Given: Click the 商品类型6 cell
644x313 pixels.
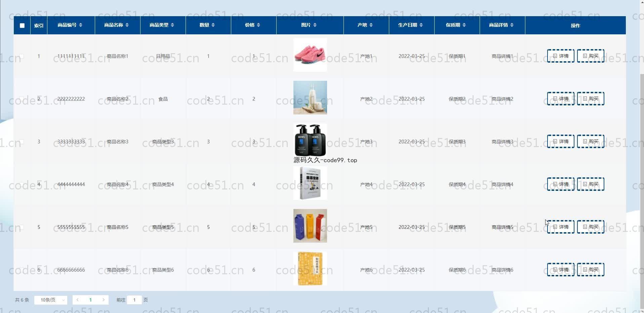Looking at the screenshot, I should pyautogui.click(x=163, y=270).
